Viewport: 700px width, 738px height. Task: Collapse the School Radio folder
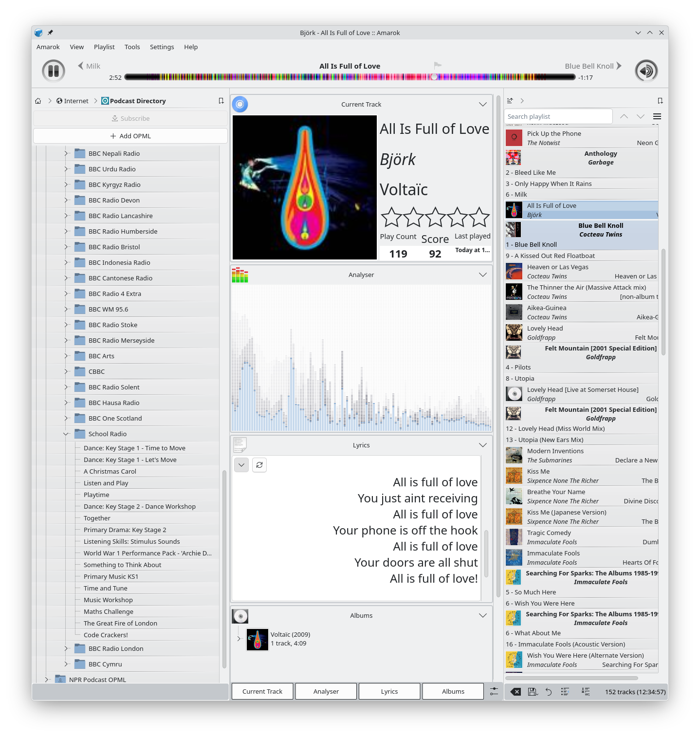pos(66,434)
